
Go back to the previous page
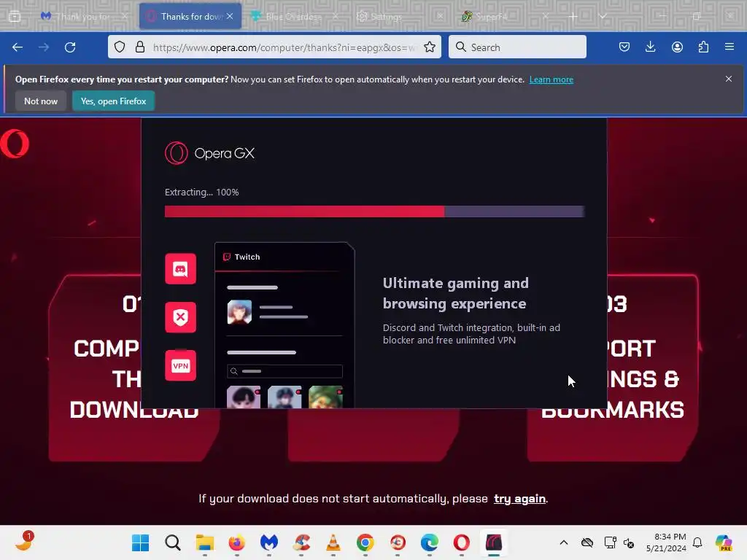[18, 47]
